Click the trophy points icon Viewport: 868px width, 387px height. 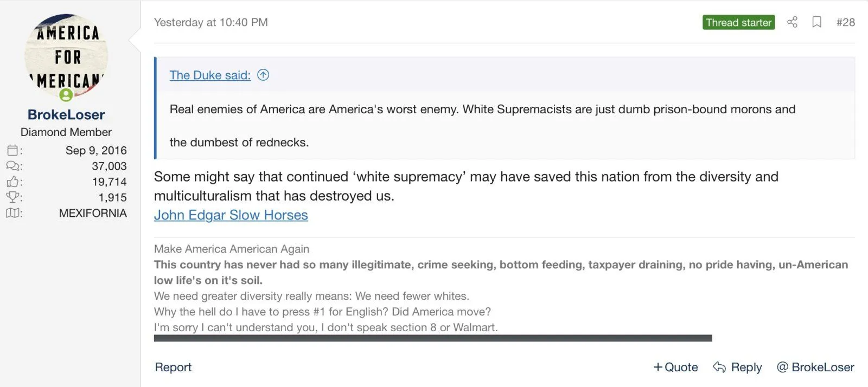pyautogui.click(x=13, y=197)
